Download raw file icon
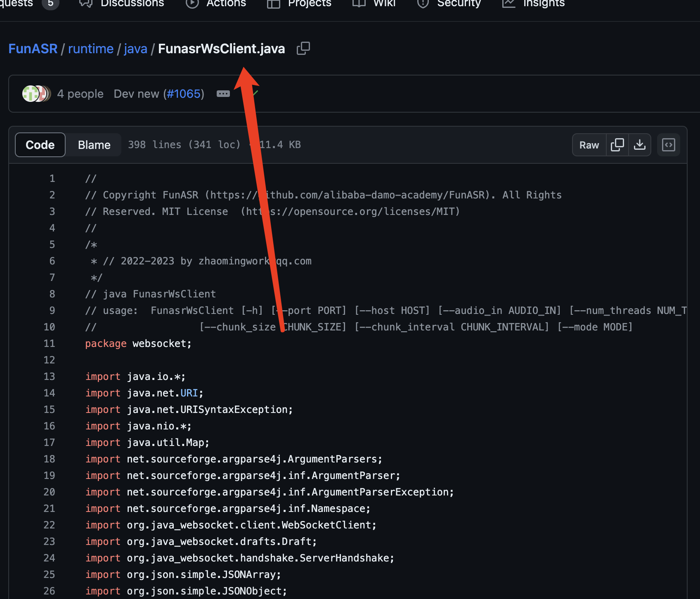This screenshot has height=599, width=700. coord(640,145)
